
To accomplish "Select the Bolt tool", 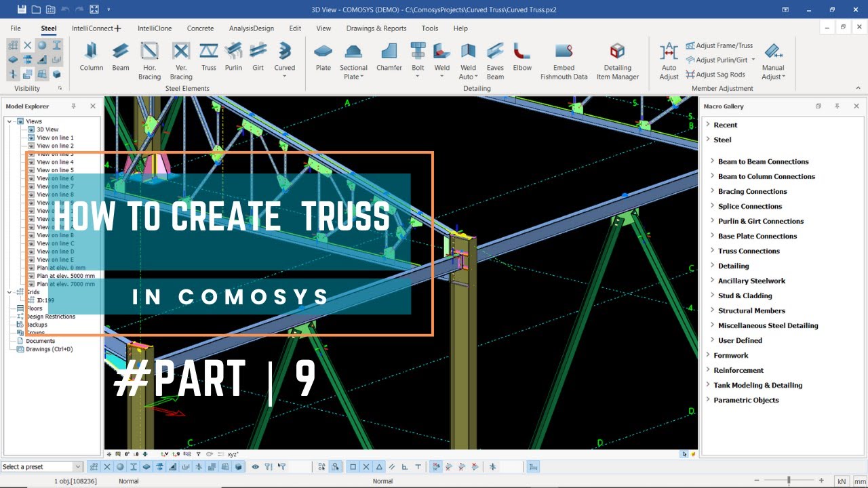I will coord(418,60).
